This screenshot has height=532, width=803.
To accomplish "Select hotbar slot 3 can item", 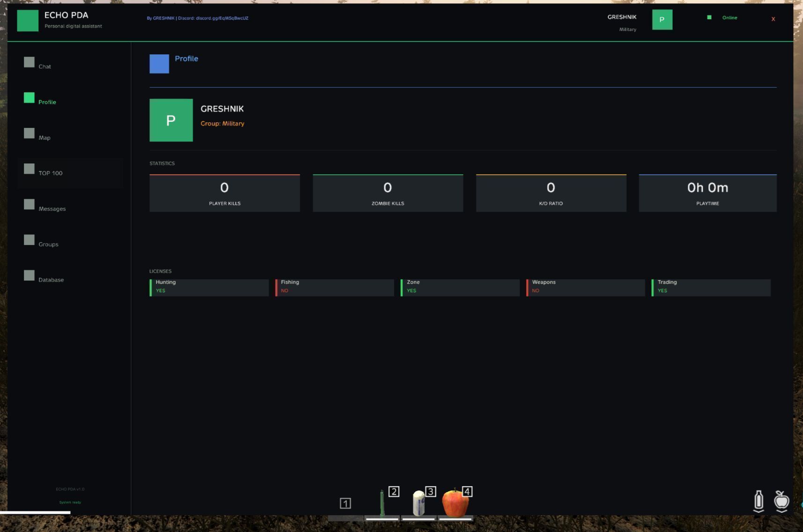I will 419,503.
